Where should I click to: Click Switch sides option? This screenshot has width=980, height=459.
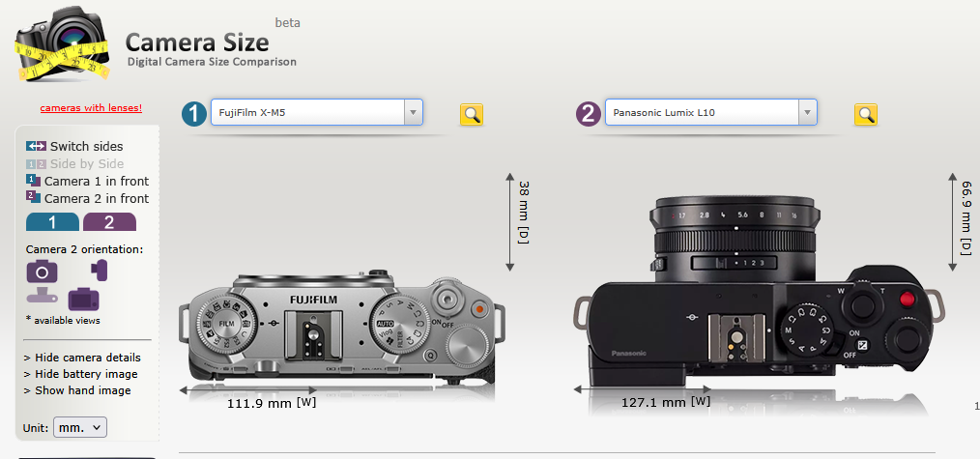86,147
